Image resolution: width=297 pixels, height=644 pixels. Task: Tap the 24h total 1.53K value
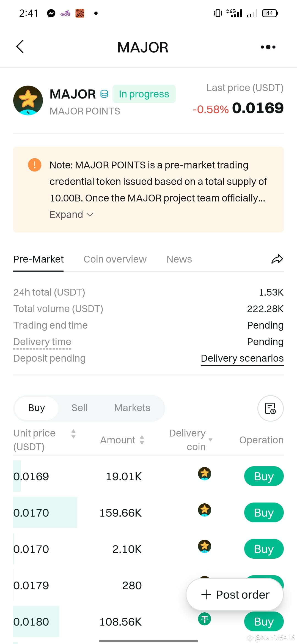pos(271,292)
